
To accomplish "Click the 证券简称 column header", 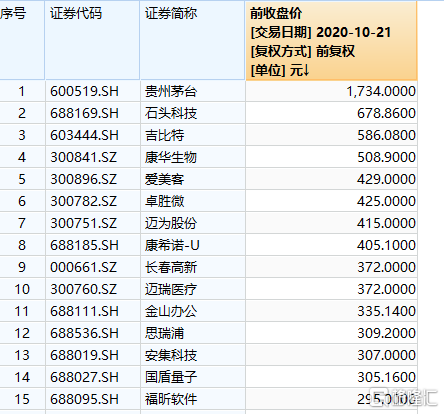I will [x=192, y=40].
